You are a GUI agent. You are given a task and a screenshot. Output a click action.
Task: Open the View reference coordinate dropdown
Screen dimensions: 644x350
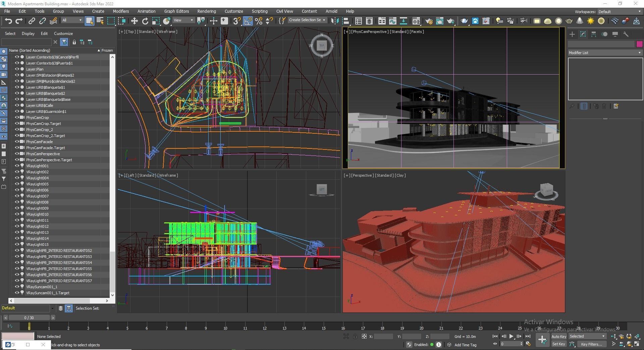coord(183,20)
